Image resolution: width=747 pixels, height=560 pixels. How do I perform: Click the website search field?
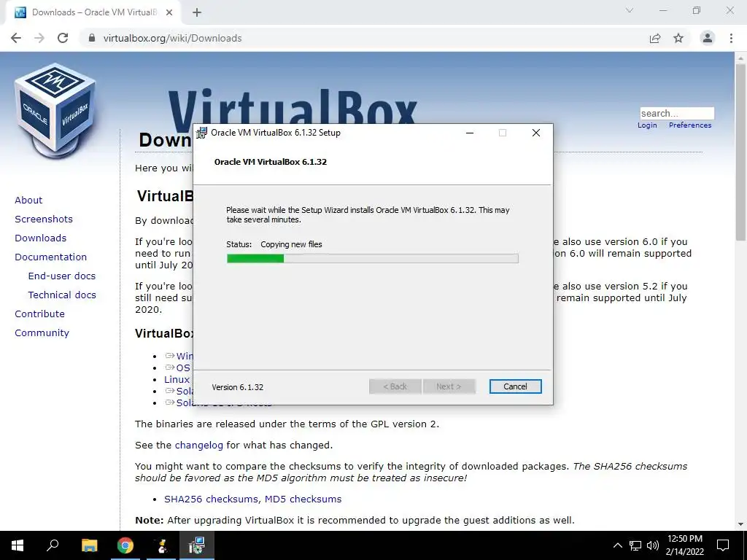point(677,113)
